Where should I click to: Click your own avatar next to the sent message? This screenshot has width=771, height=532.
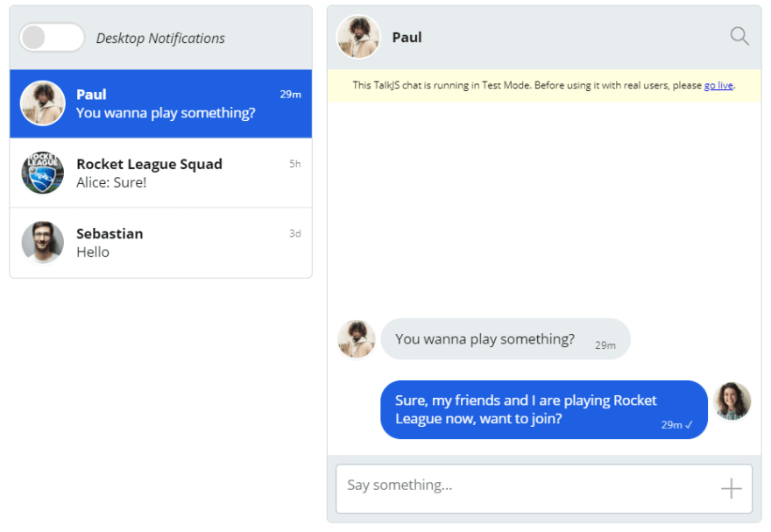(732, 401)
